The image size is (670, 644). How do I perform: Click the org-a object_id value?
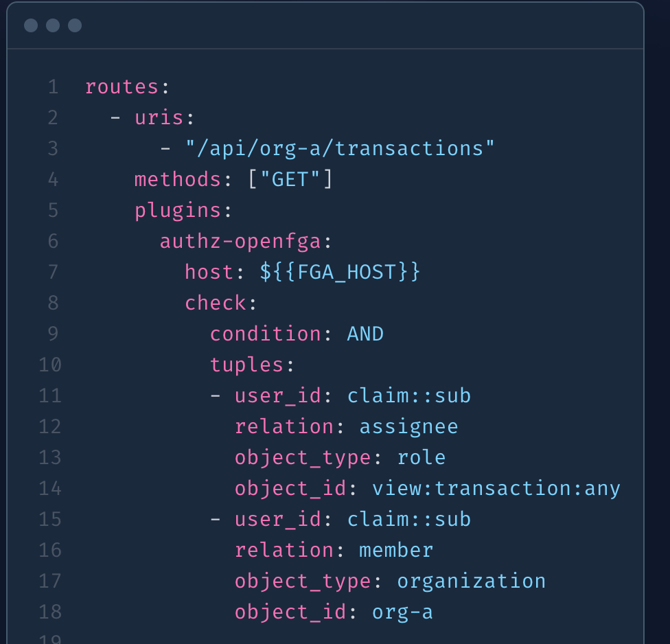(402, 612)
